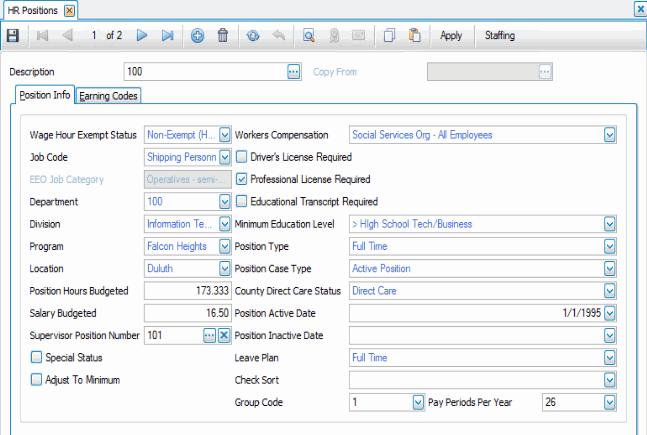Enable Driver's License Required checkbox
The width and height of the screenshot is (647, 435).
242,157
